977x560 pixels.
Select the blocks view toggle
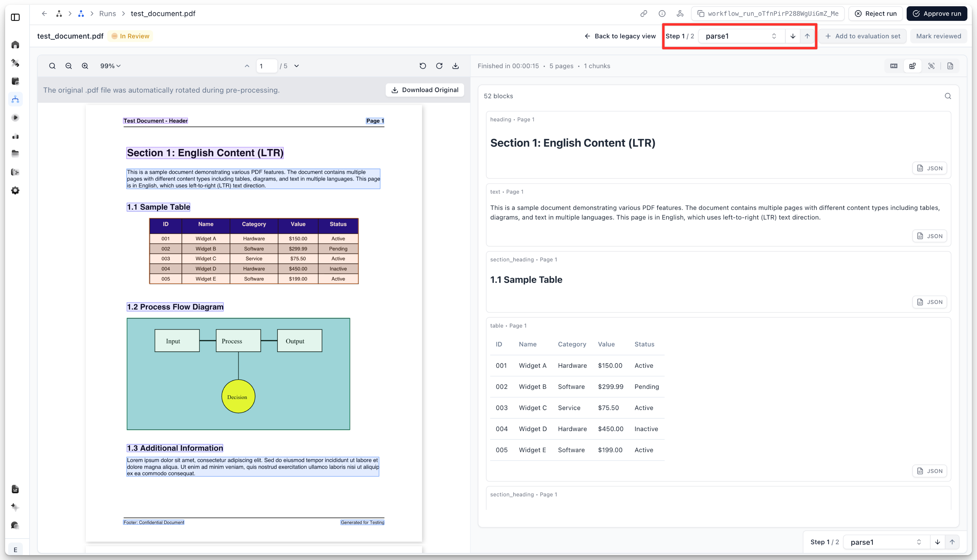[x=912, y=66]
